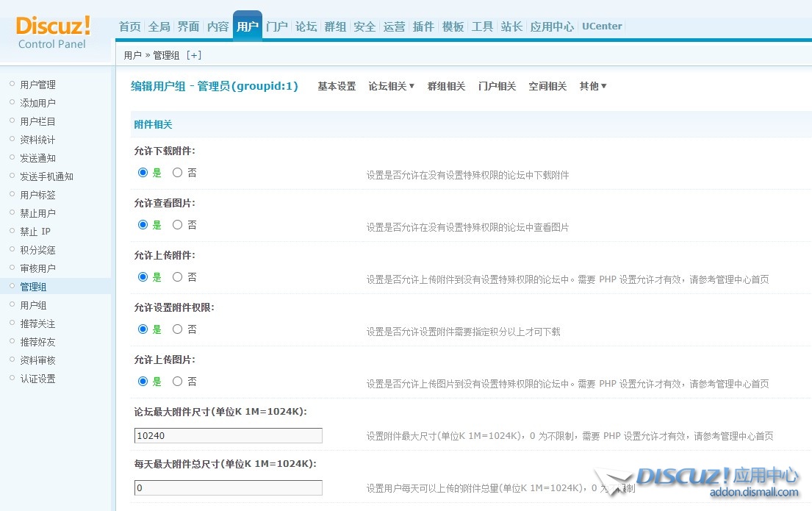Open the 群组 top navigation tab

(336, 26)
